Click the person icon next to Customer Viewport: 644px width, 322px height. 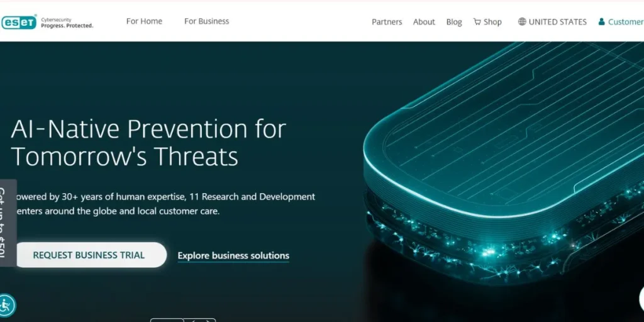[602, 21]
